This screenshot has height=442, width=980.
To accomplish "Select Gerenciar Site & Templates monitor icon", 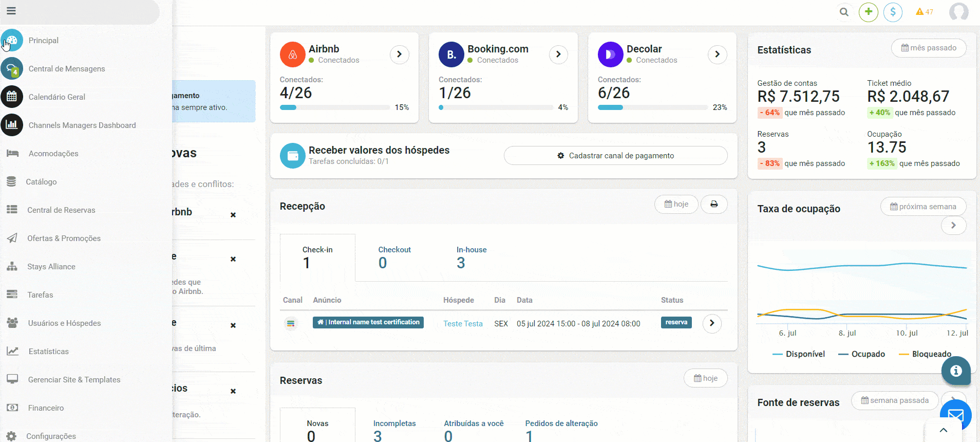I will point(12,379).
